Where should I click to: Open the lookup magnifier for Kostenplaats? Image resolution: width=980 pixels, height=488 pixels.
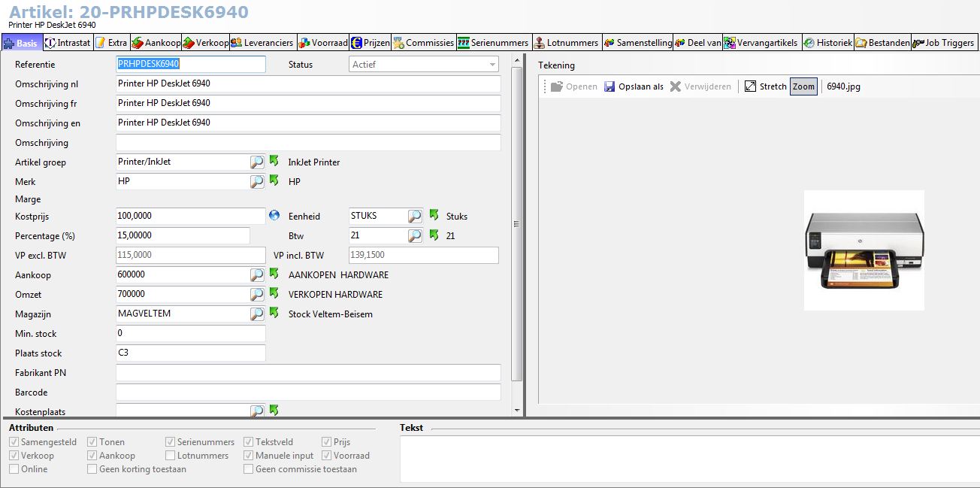pos(257,411)
